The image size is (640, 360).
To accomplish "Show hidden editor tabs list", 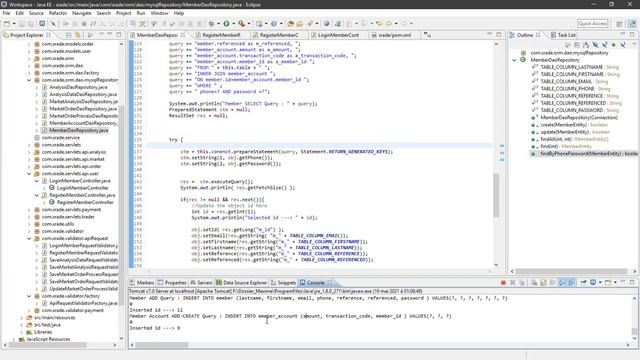I will (x=427, y=35).
